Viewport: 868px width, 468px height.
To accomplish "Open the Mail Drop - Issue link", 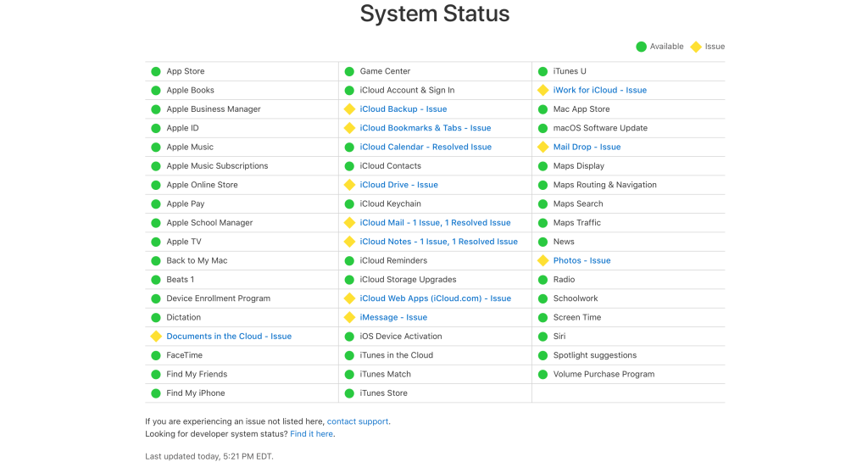I will click(587, 147).
